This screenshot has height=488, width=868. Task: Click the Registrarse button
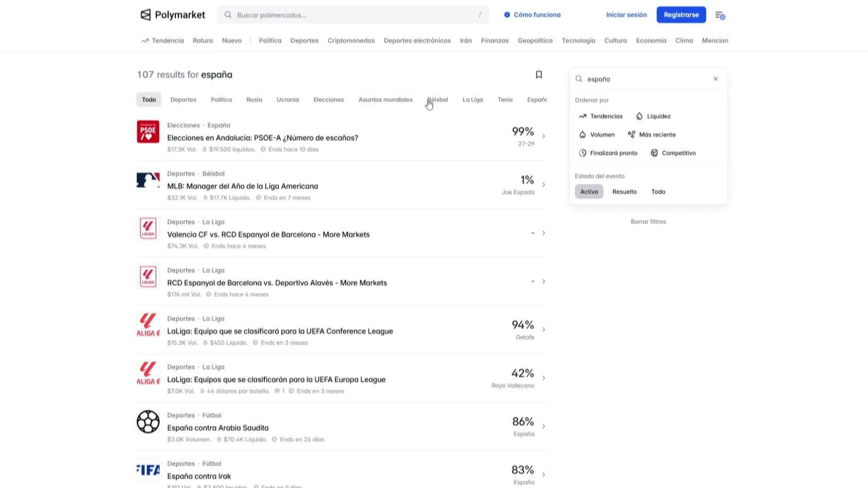[x=681, y=15]
